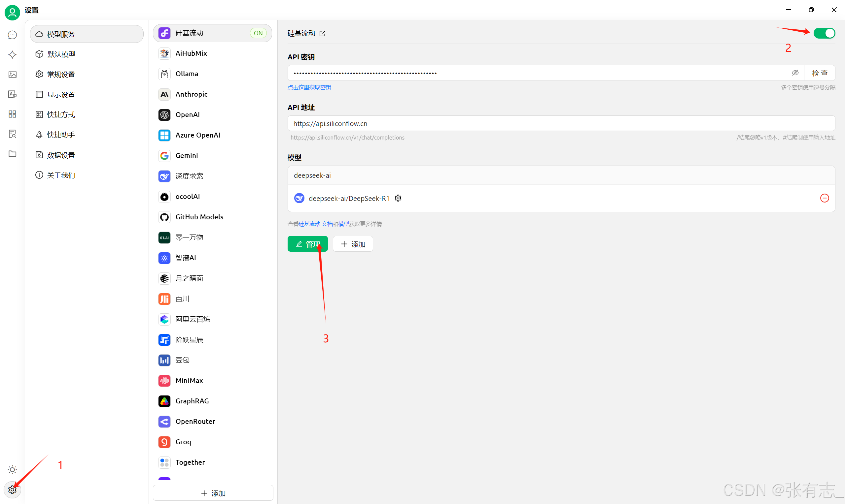Remove deepseek-ai/DeepSeek-R1 model with minus icon
The height and width of the screenshot is (504, 845).
[x=824, y=198]
